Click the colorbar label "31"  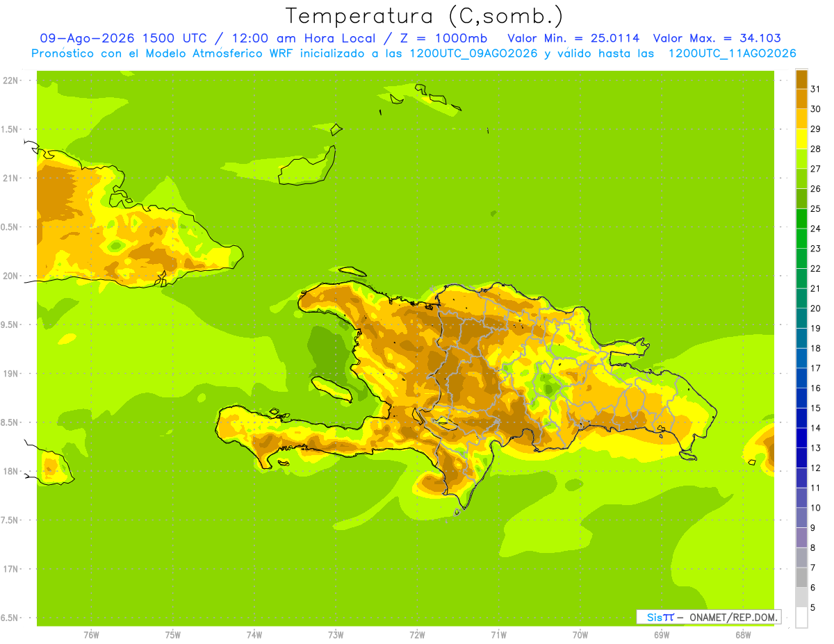pyautogui.click(x=816, y=89)
